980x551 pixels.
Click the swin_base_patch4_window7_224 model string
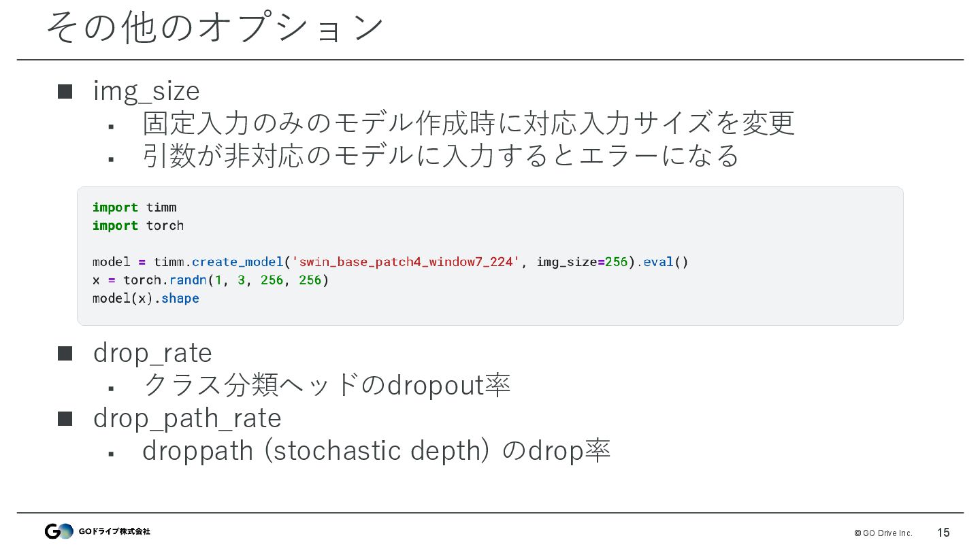click(x=406, y=262)
